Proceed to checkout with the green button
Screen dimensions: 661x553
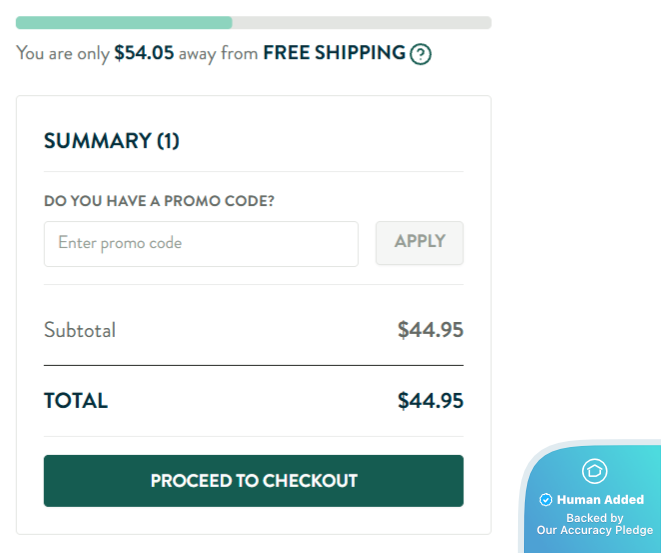pyautogui.click(x=253, y=481)
